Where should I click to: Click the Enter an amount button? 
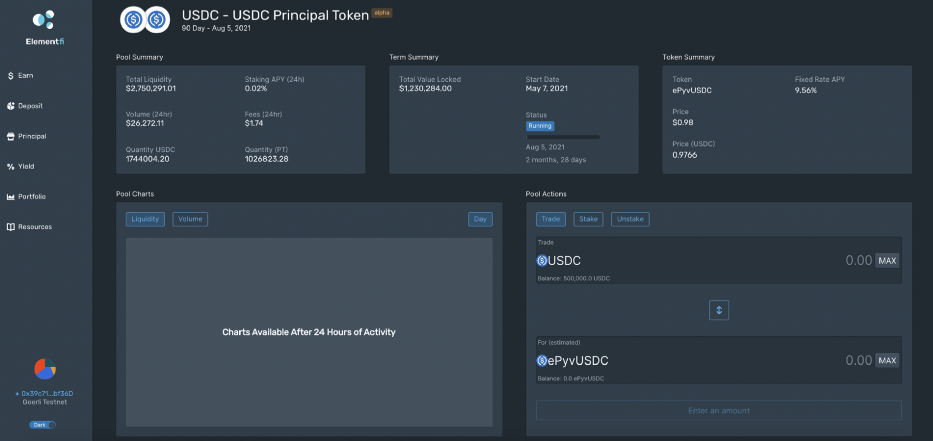coord(718,410)
